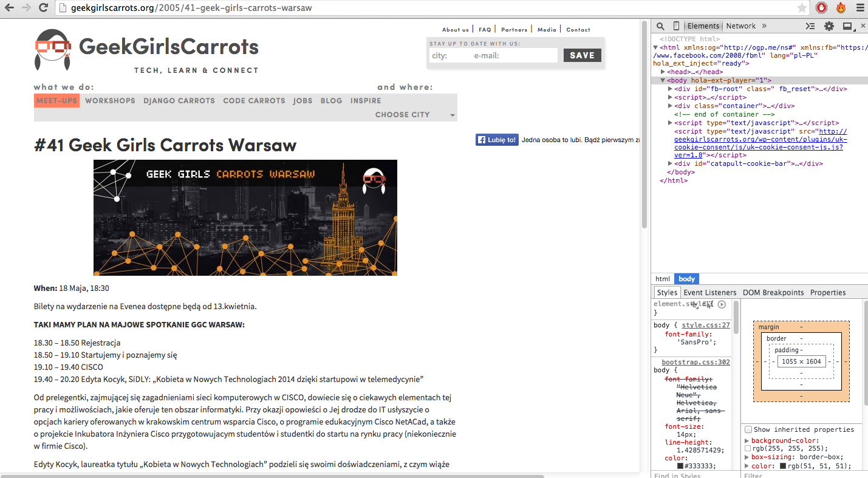Viewport: 868px width, 478px height.
Task: Expand div class container node
Action: click(671, 106)
